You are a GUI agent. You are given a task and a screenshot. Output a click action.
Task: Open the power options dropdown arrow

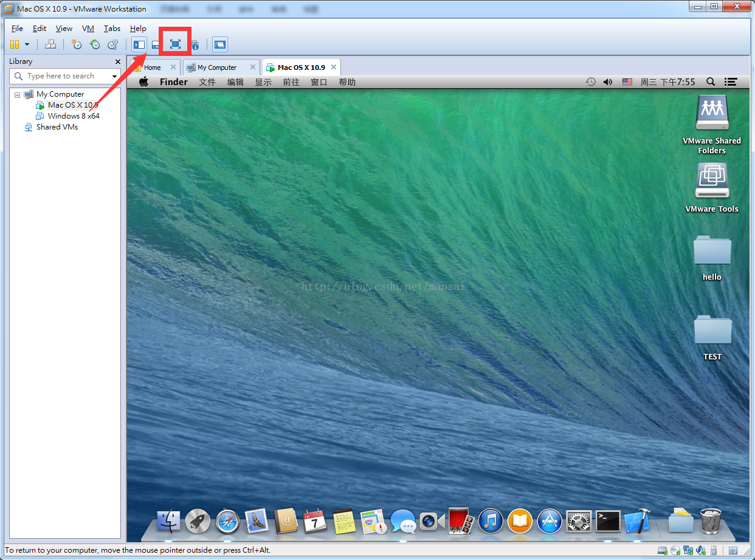tap(27, 44)
